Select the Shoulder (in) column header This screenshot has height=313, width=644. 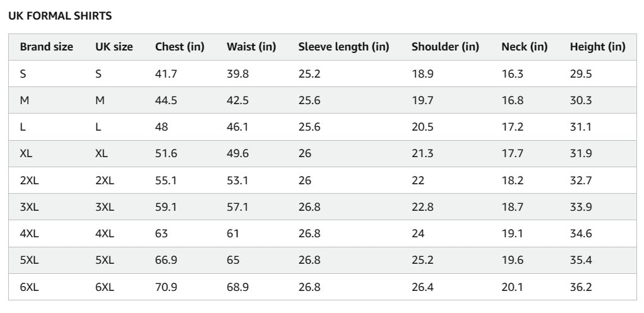[445, 47]
